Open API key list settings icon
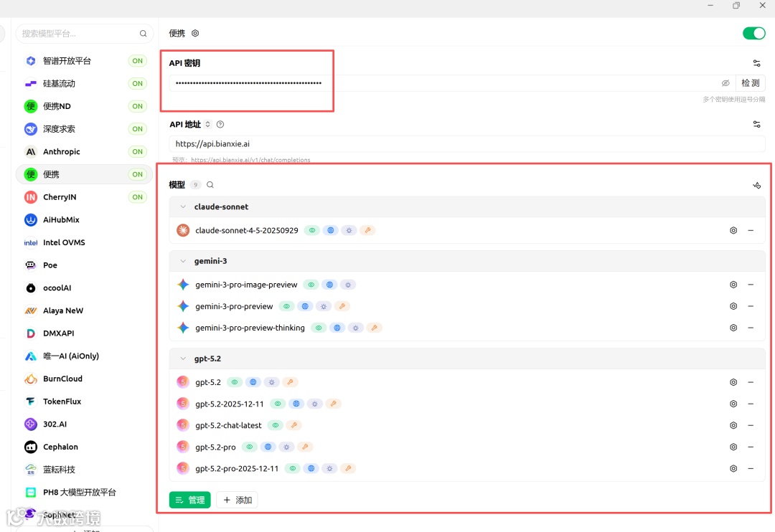 pos(757,63)
